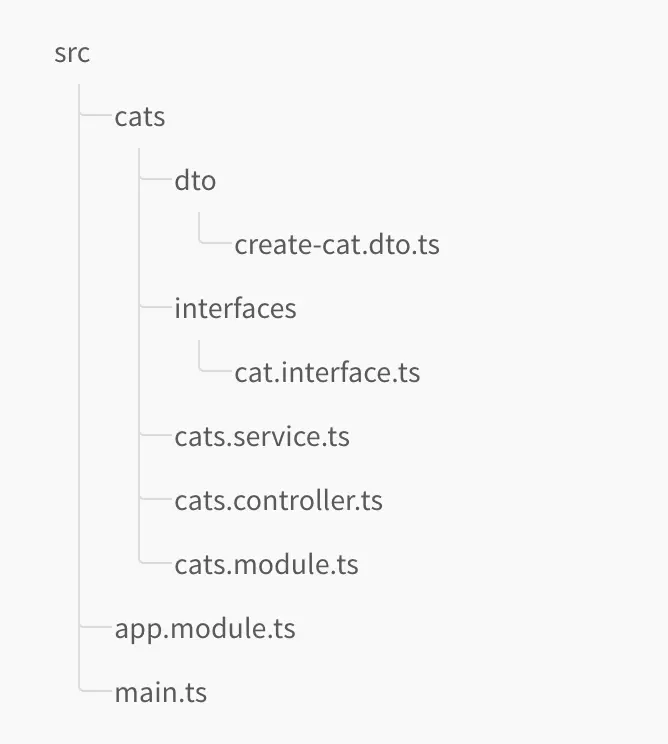Choose the cats.controller.ts entry

278,500
